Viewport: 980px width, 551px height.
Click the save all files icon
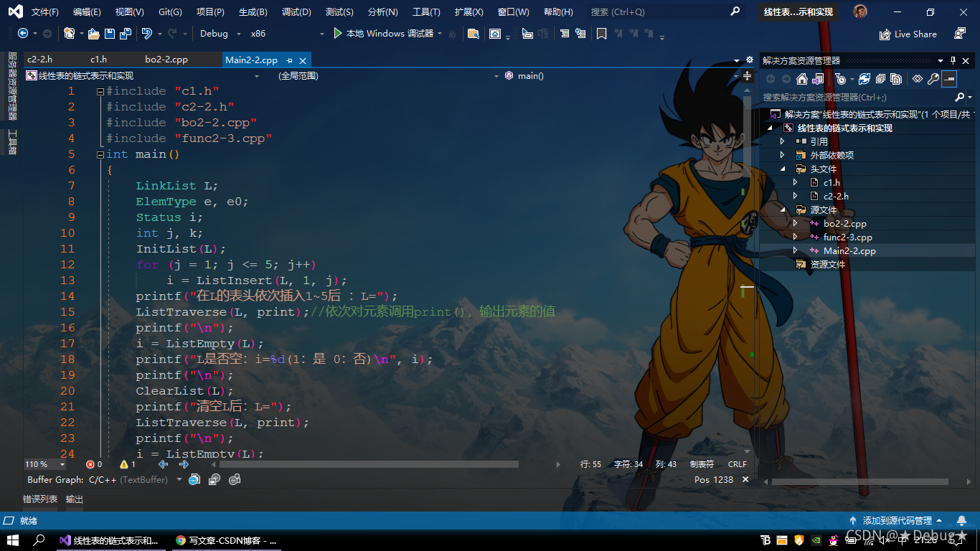126,34
